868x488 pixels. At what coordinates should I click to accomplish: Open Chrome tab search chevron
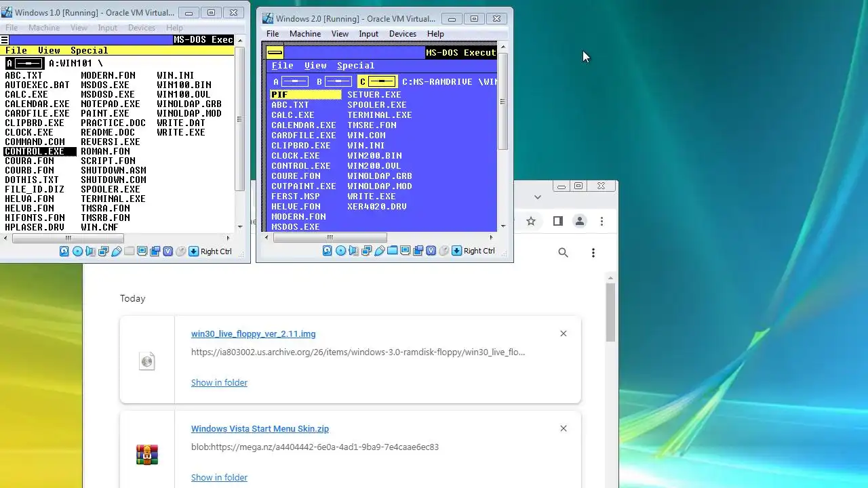[537, 197]
